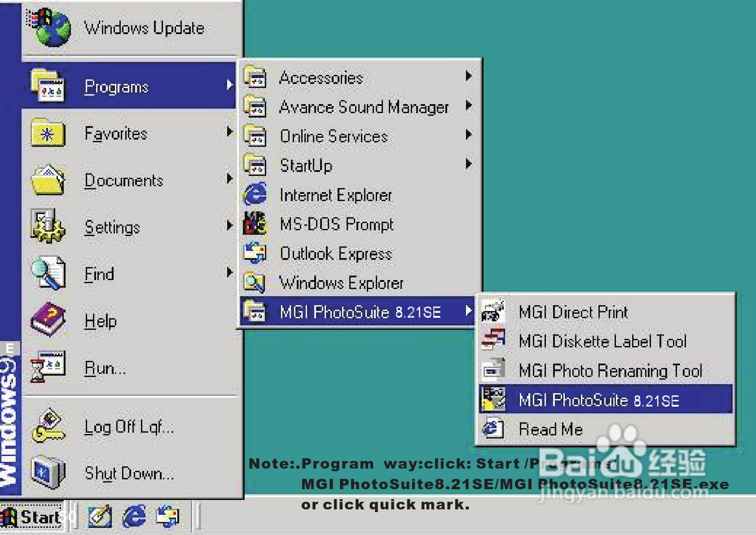Launch Outlook Express from taskbar quick launch
Screen dimensions: 756x535
tap(168, 516)
